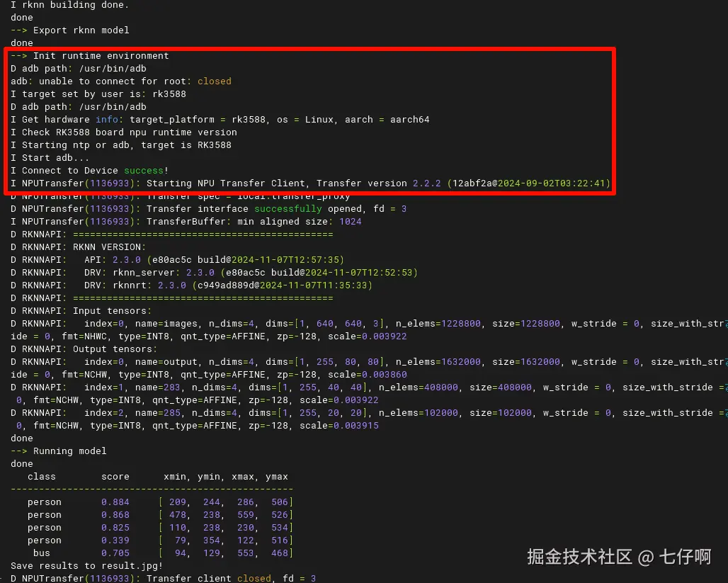Click the 'name=images' tensor line
Screen dimensions: 728x583
click(369, 330)
